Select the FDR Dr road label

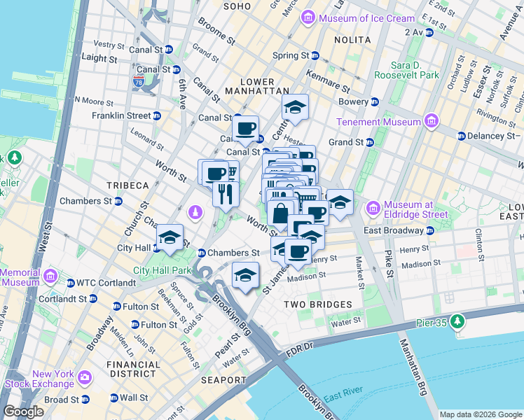[x=299, y=350]
